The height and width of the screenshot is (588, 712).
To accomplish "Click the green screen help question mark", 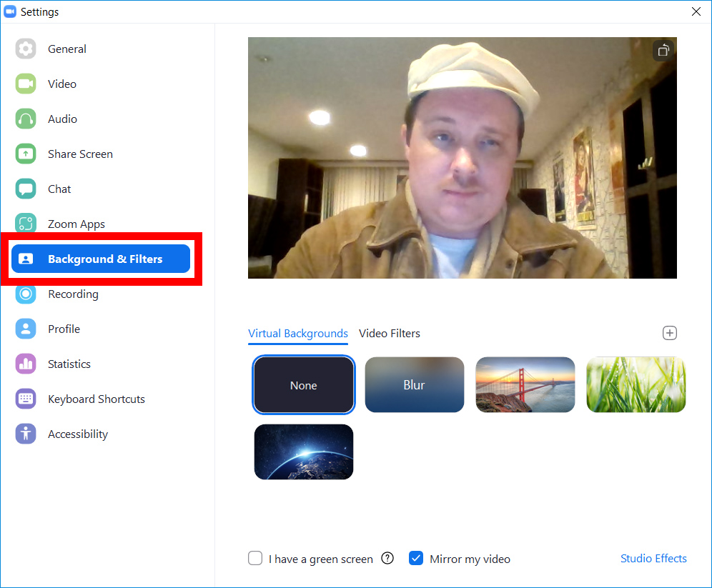I will click(x=387, y=559).
